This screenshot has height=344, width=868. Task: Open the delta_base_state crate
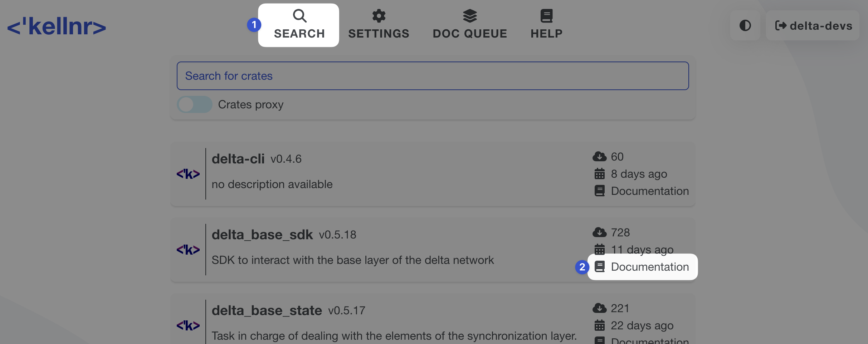click(267, 310)
